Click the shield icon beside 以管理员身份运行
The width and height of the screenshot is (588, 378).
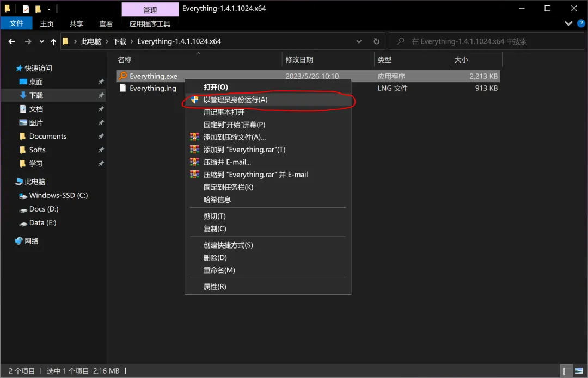tap(194, 100)
